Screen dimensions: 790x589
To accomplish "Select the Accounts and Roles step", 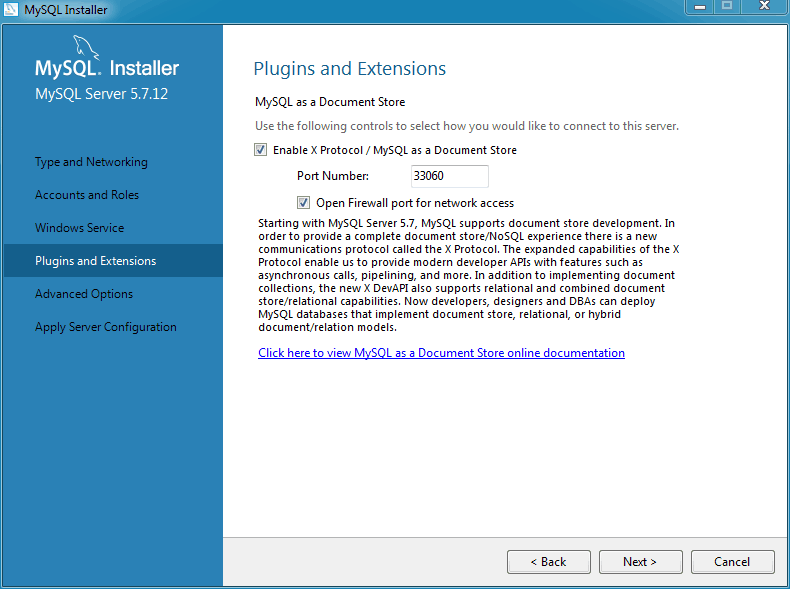I will pyautogui.click(x=87, y=194).
